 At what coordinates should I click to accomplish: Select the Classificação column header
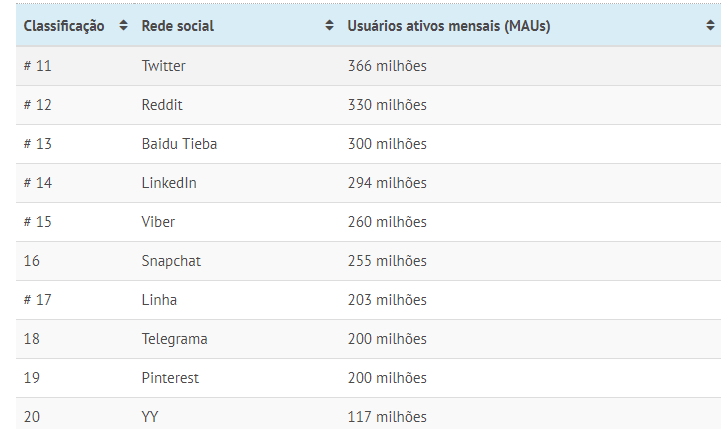[64, 26]
